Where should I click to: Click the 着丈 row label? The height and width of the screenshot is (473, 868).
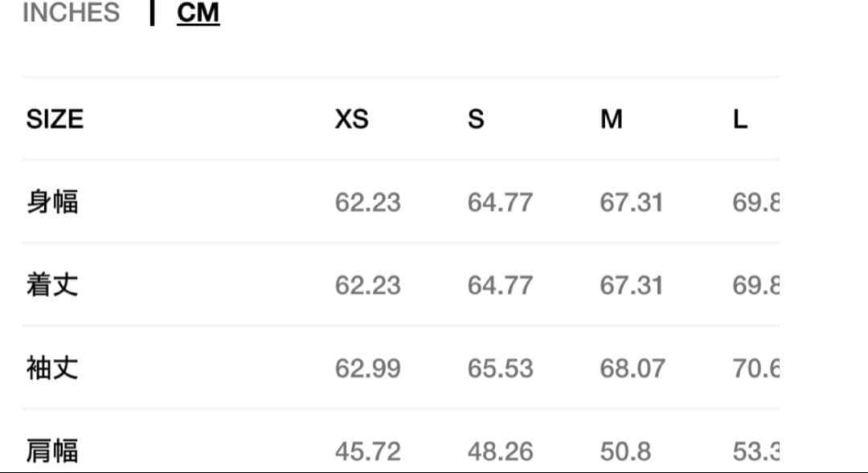[x=52, y=285]
